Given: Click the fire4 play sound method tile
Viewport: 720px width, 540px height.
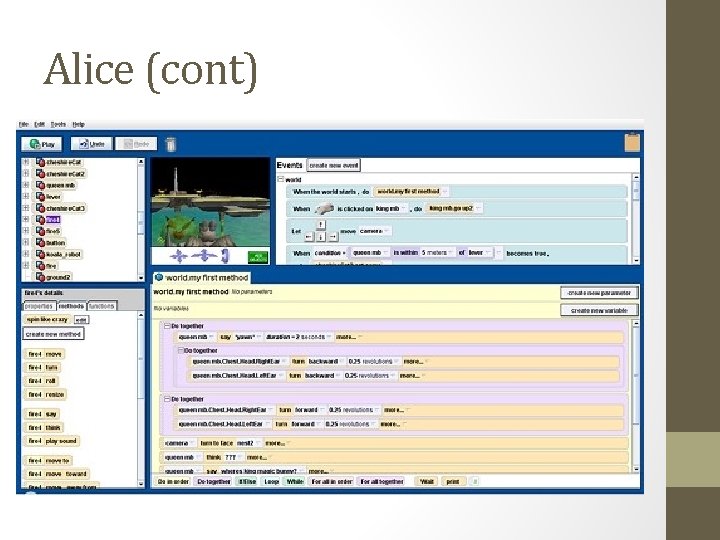Looking at the screenshot, I should pyautogui.click(x=52, y=441).
